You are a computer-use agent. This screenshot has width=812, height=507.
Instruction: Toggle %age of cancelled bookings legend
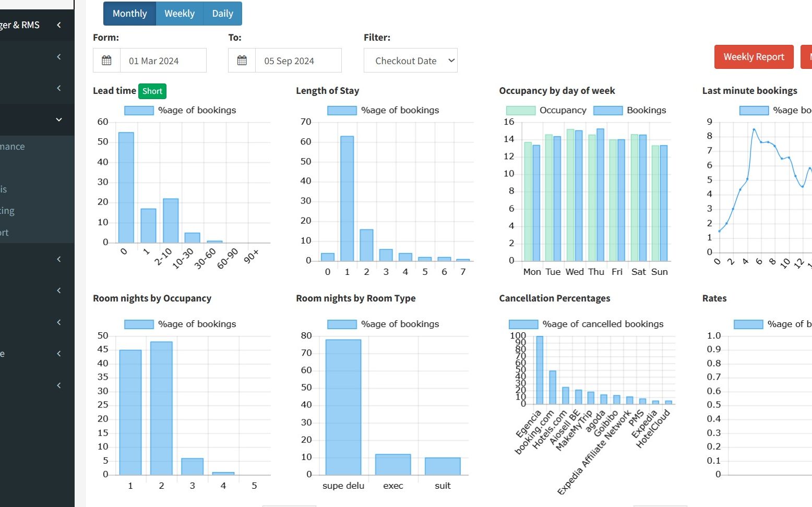pyautogui.click(x=586, y=324)
